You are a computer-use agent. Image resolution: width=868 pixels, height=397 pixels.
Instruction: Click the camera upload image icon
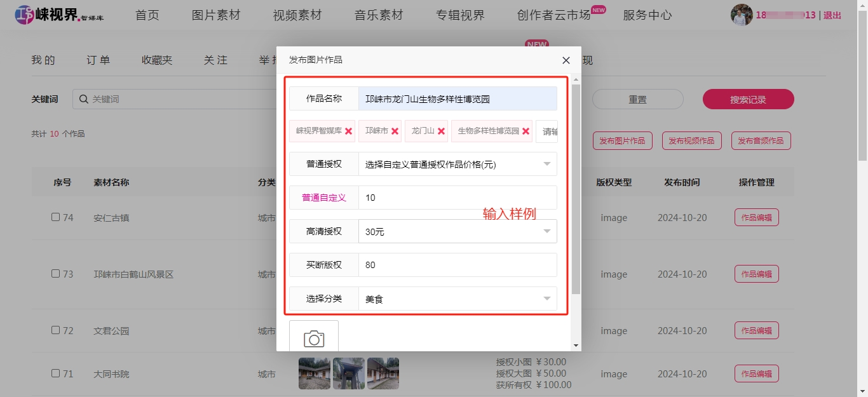click(314, 339)
